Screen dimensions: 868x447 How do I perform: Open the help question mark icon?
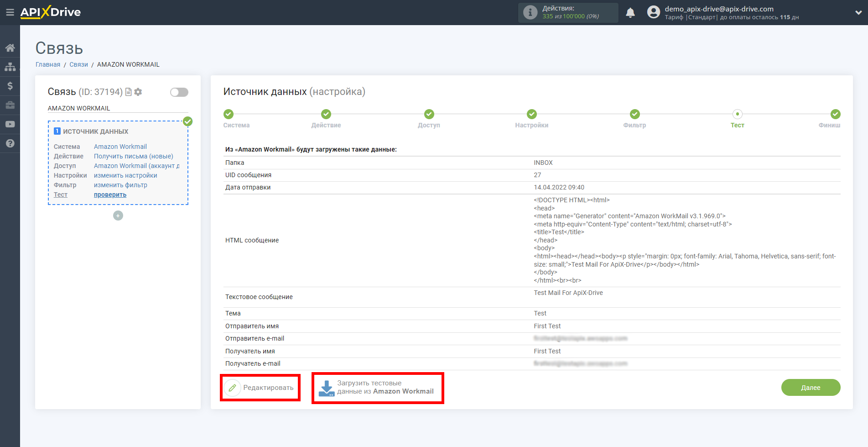coord(10,143)
